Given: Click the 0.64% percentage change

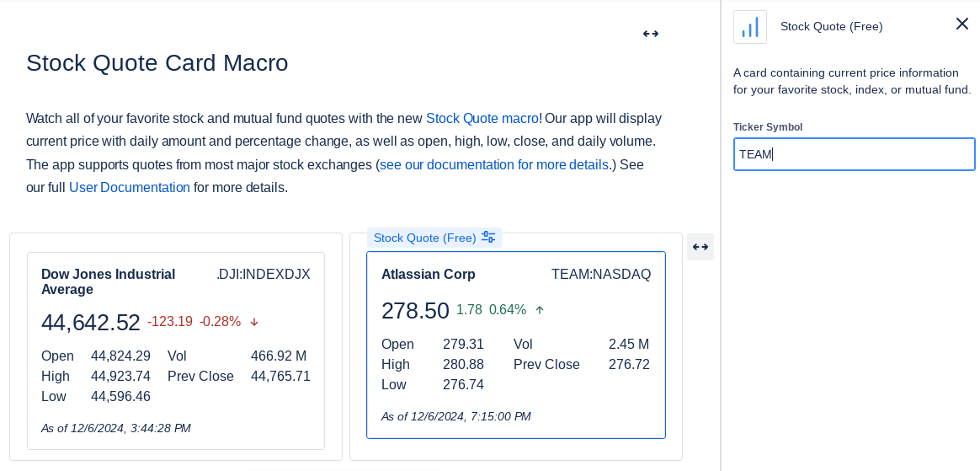Looking at the screenshot, I should (508, 309).
